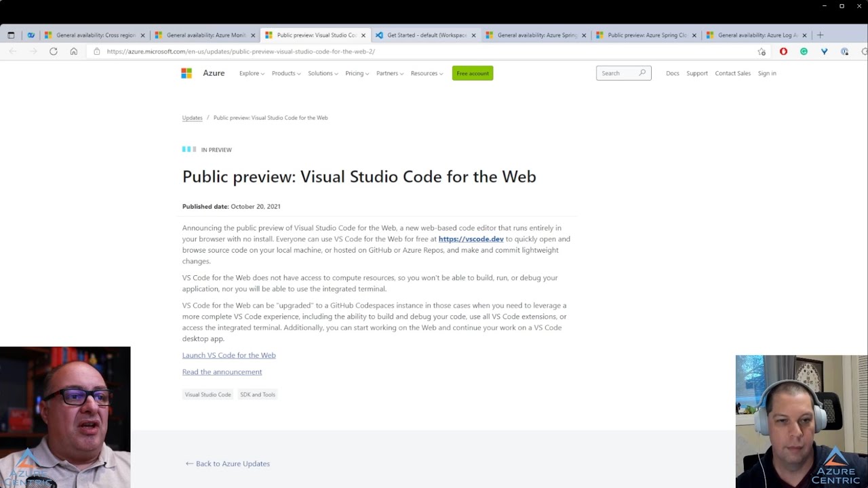Select the Visual Studio Code tag
The height and width of the screenshot is (488, 868).
(x=208, y=394)
